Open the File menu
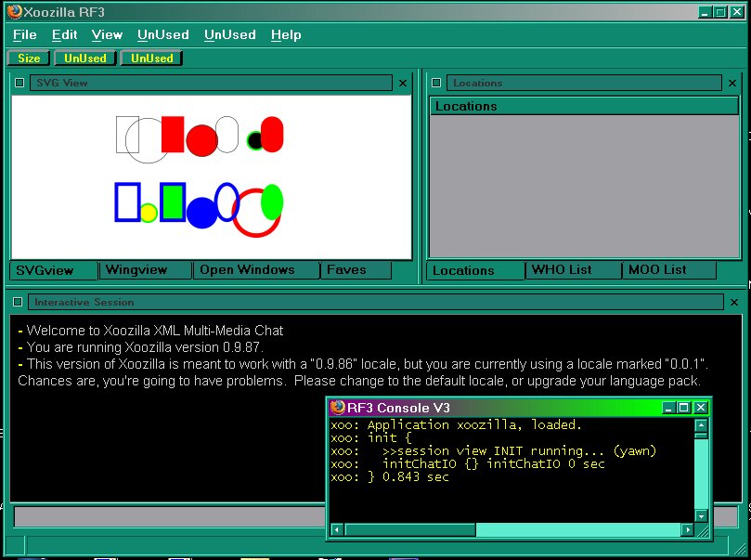This screenshot has width=751, height=560. (x=24, y=35)
